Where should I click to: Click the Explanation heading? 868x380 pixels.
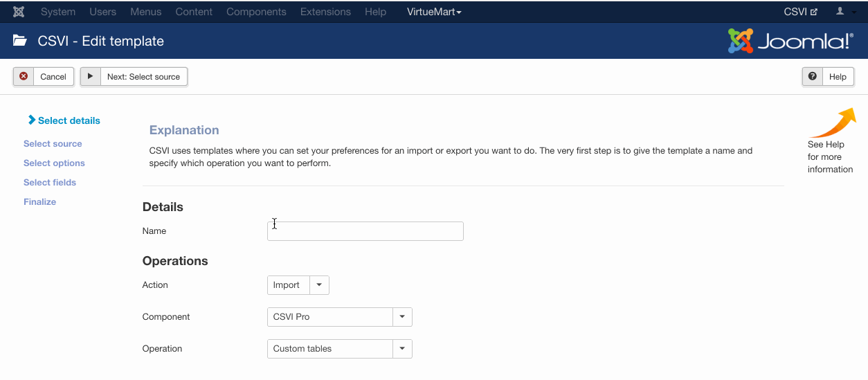tap(184, 130)
